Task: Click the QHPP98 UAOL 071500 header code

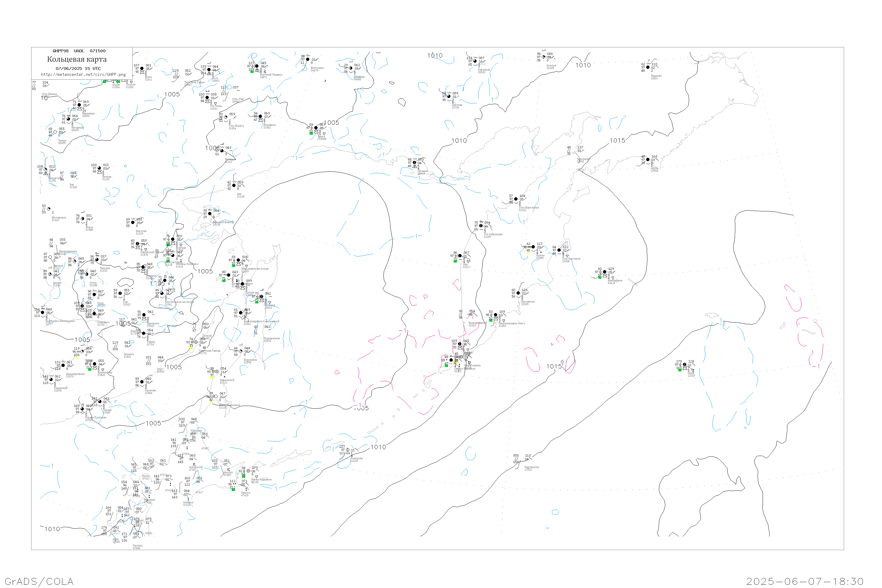Action: tap(79, 51)
